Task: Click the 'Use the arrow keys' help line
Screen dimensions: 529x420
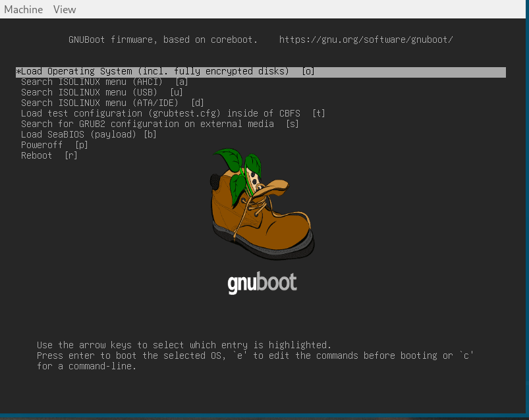Action: coord(184,345)
